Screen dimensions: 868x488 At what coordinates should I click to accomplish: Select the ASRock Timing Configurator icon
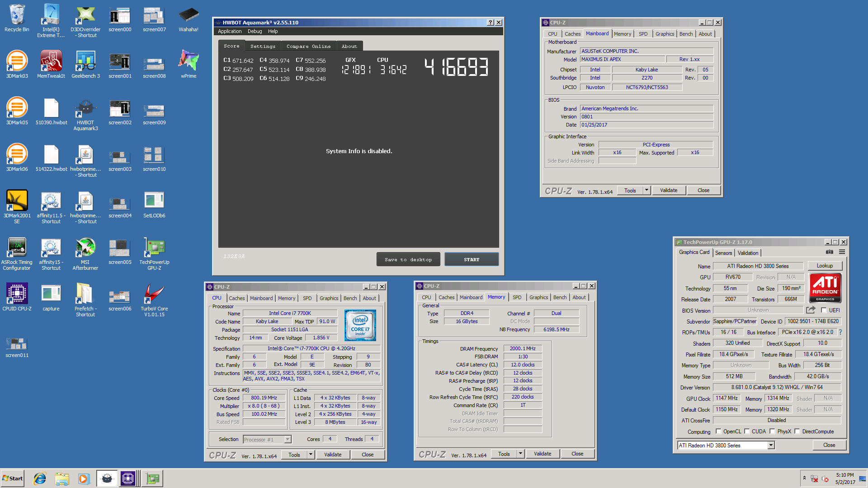coord(17,253)
